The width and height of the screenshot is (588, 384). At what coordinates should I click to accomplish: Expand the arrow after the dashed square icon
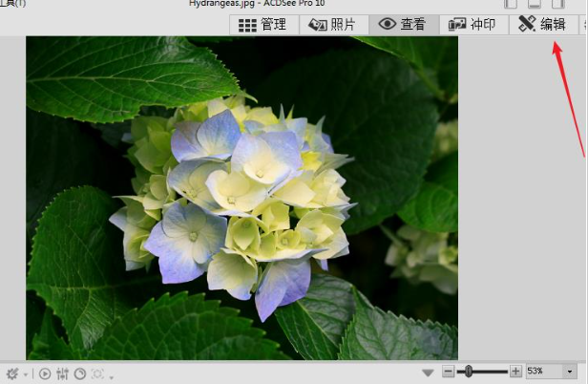pyautogui.click(x=112, y=377)
